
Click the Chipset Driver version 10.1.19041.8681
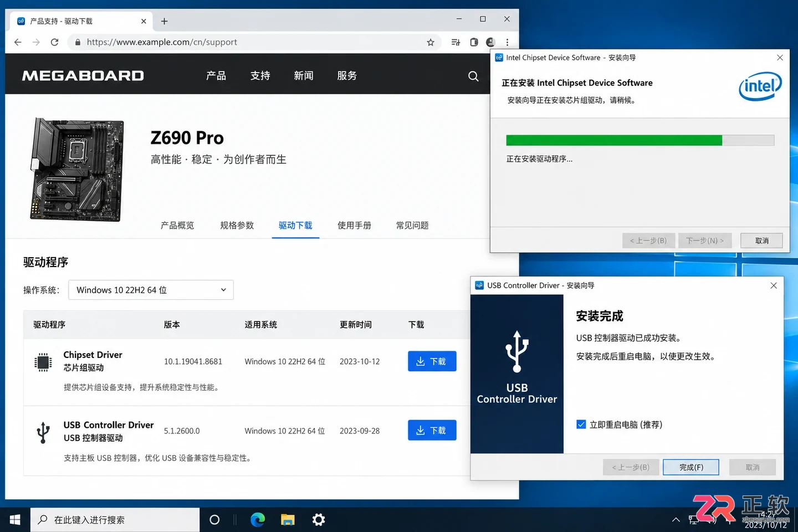[193, 362]
